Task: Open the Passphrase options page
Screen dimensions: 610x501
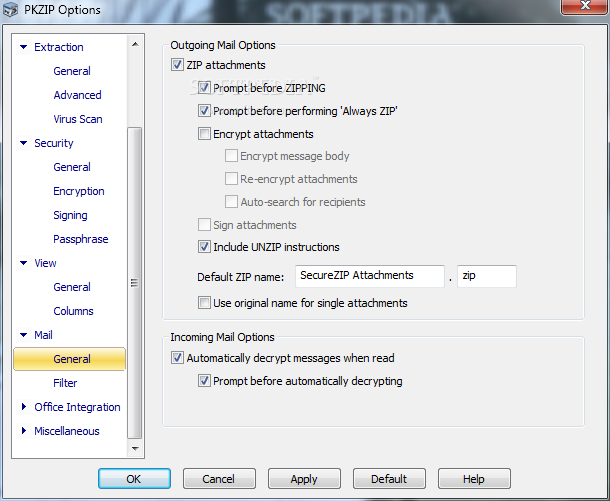Action: tap(81, 239)
